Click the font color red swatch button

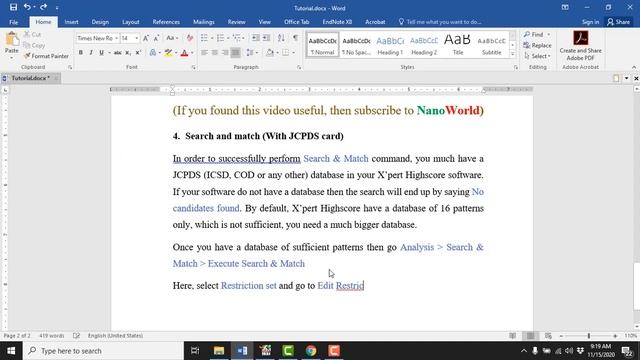184,53
